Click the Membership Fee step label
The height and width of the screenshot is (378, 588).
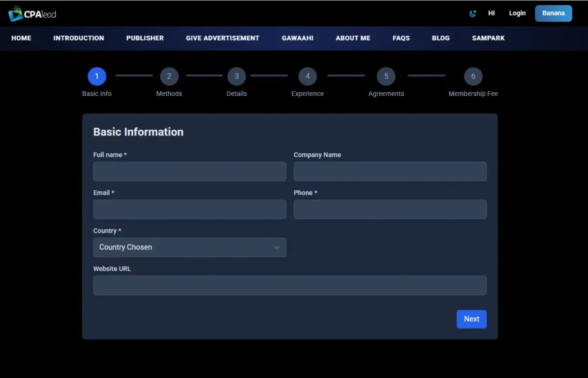(473, 93)
